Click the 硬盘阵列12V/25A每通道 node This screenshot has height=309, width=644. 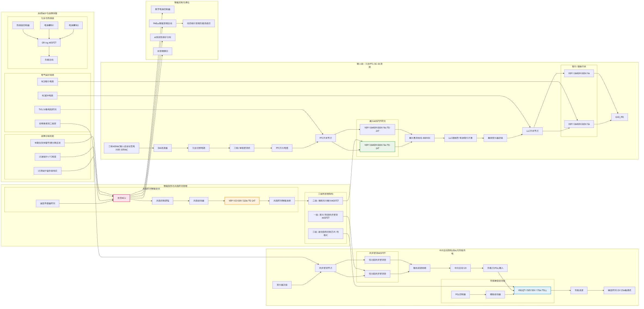(619, 290)
